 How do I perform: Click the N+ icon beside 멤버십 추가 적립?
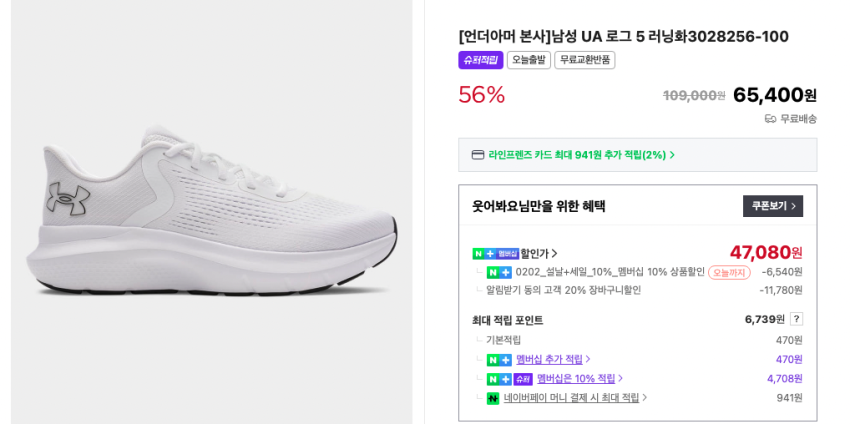pyautogui.click(x=499, y=359)
